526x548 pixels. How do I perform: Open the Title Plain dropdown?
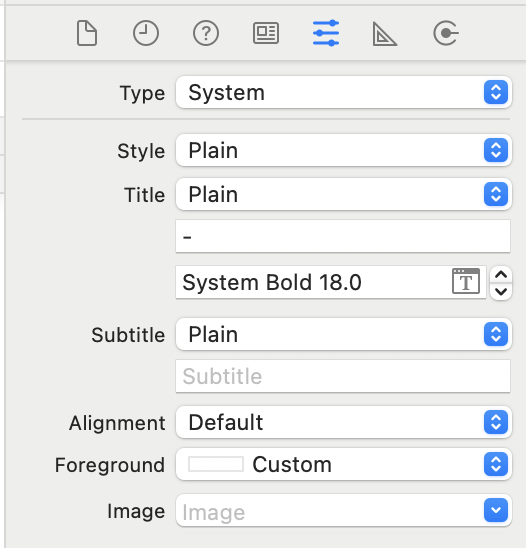(x=344, y=194)
